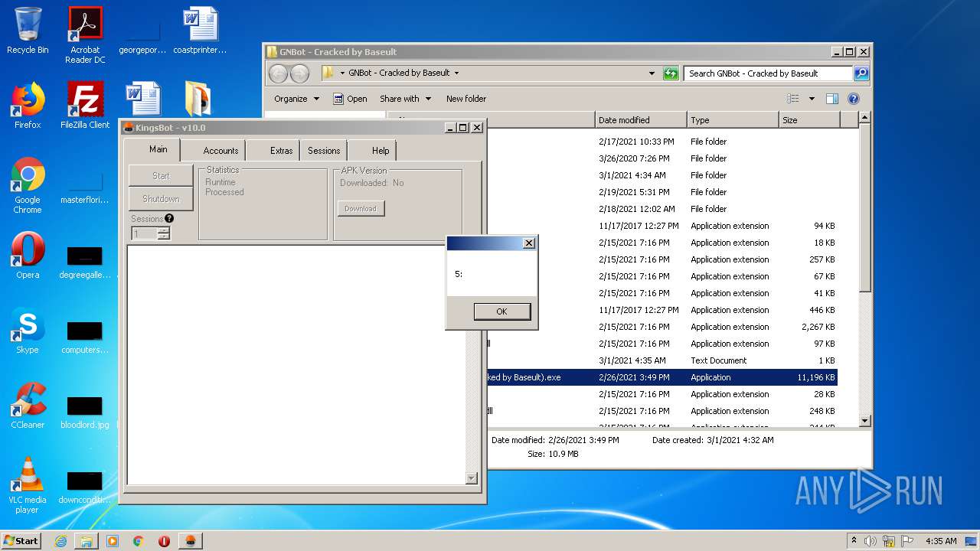
Task: Show hidden tray icons arrow
Action: [x=854, y=541]
